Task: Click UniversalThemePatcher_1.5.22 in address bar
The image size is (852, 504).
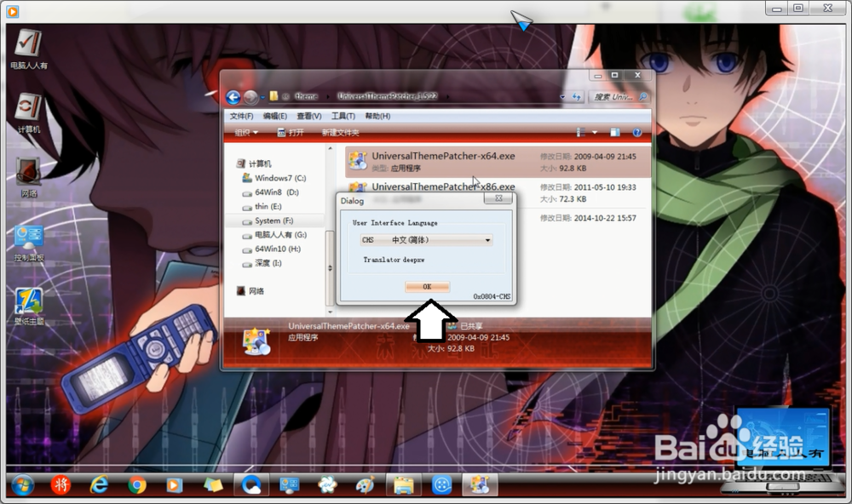Action: pyautogui.click(x=387, y=97)
